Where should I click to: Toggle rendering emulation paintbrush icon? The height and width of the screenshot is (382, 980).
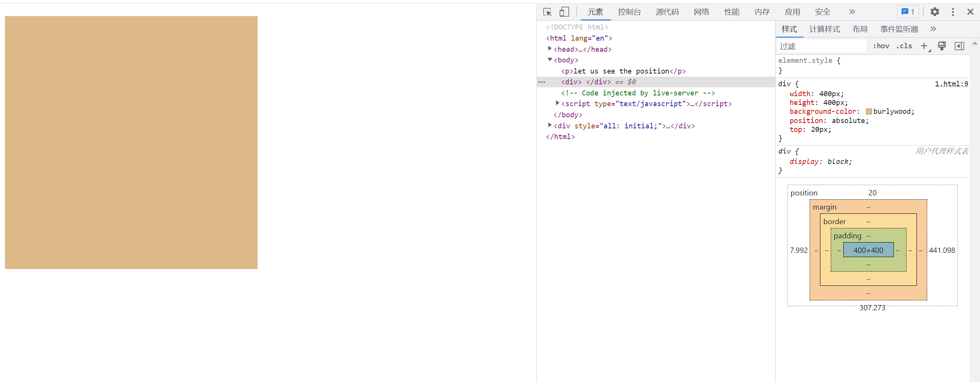(x=942, y=46)
